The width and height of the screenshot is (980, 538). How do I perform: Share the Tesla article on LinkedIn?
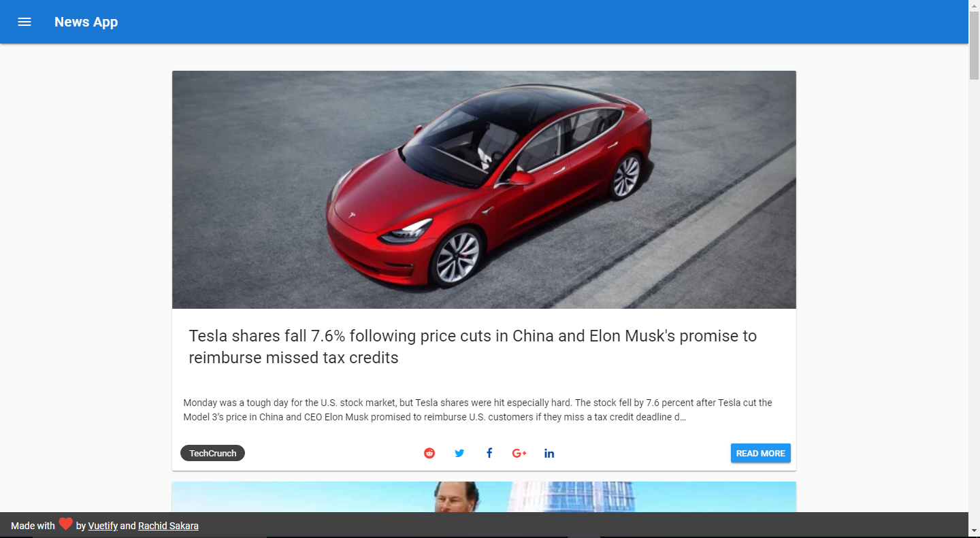549,453
